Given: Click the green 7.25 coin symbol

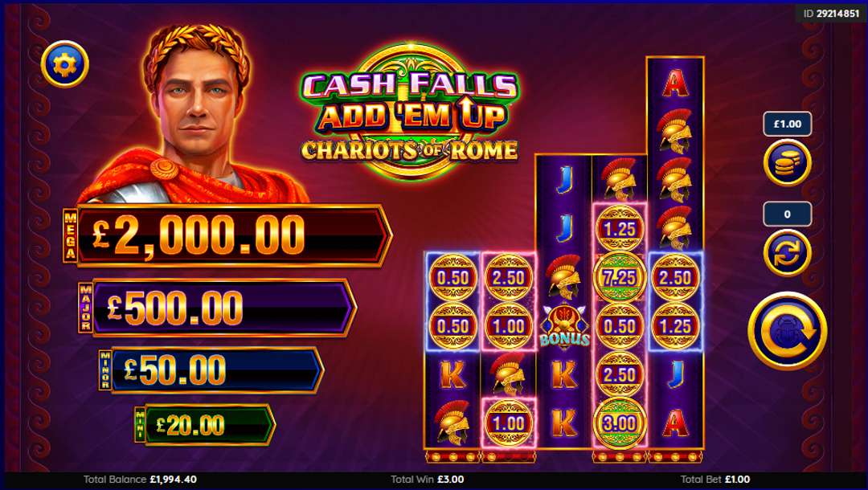Looking at the screenshot, I should click(620, 278).
